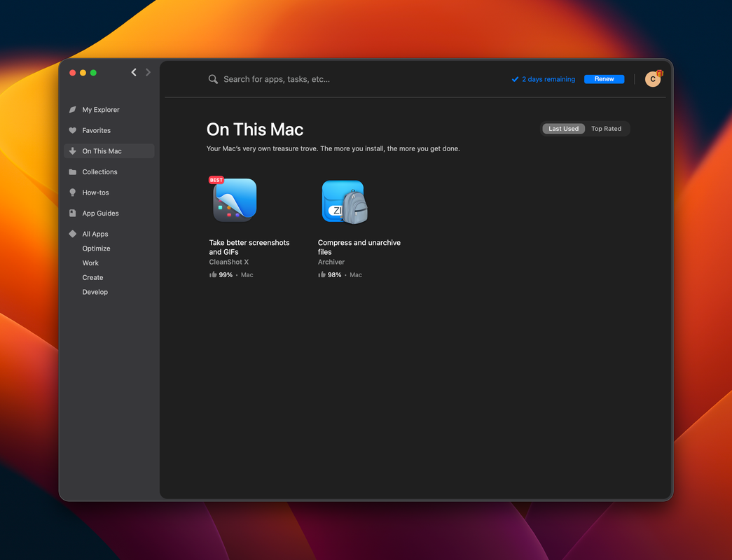Click the How-tos lightbulb icon
Viewport: 732px width, 560px height.
click(x=72, y=192)
